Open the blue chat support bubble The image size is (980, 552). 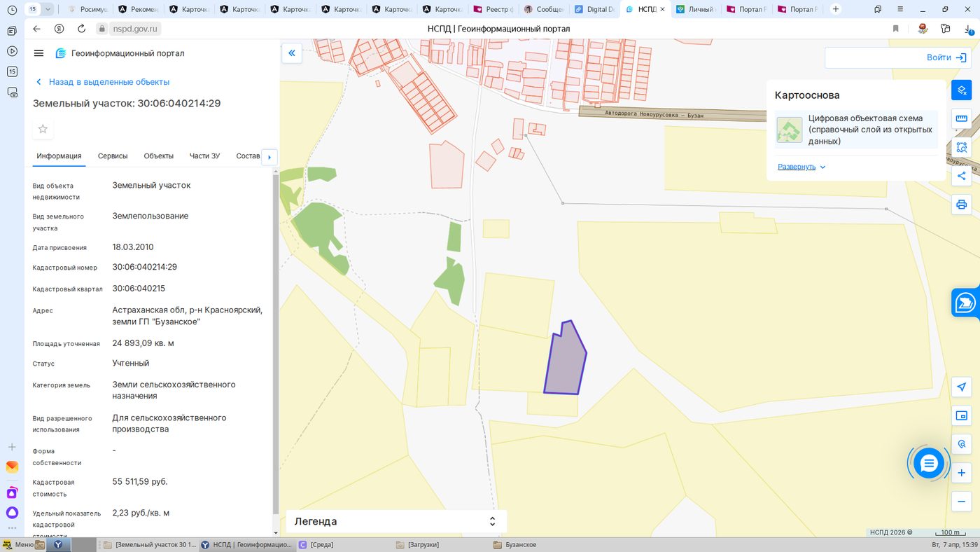point(929,463)
